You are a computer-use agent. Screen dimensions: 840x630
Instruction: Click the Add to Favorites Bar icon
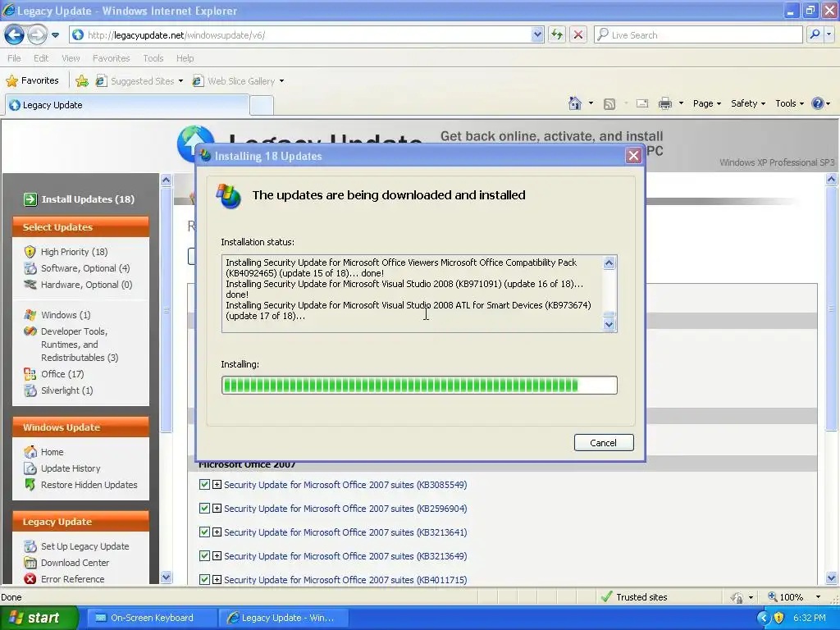click(82, 81)
